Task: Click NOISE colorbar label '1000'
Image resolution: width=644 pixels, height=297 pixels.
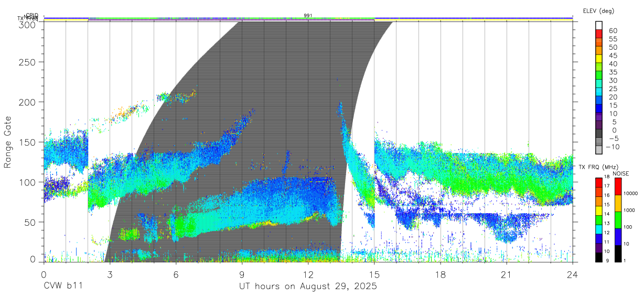Action: tap(629, 210)
